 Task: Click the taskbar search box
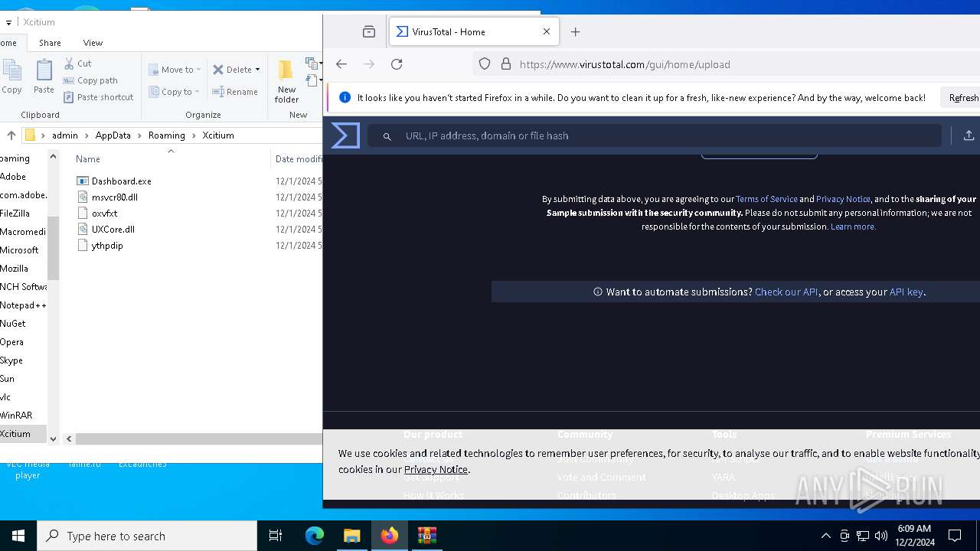pos(147,536)
